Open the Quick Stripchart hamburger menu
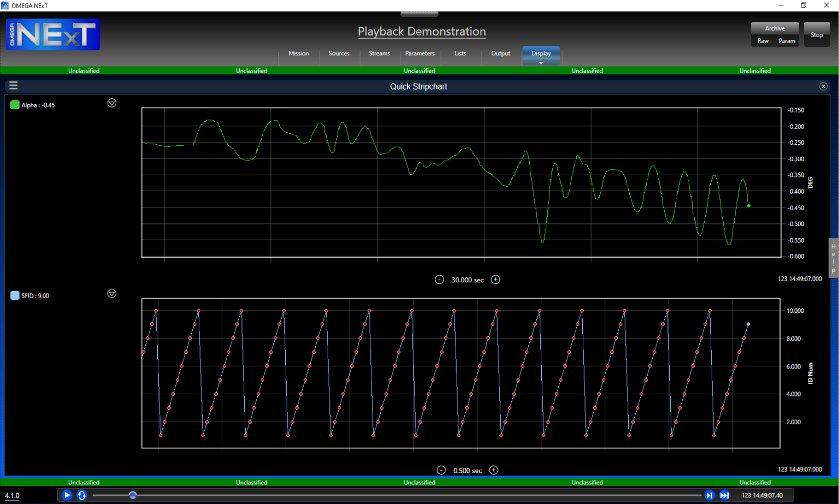The width and height of the screenshot is (839, 504). (13, 86)
